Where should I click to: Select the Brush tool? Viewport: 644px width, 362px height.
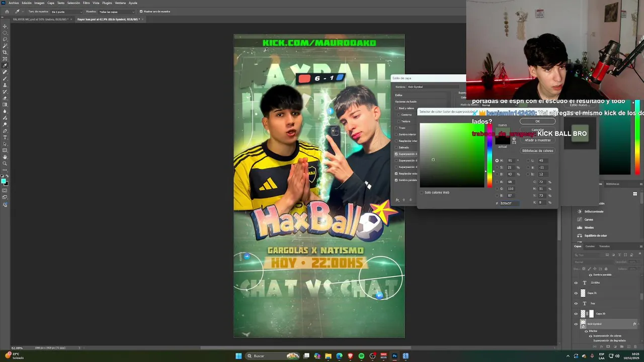[x=5, y=78]
